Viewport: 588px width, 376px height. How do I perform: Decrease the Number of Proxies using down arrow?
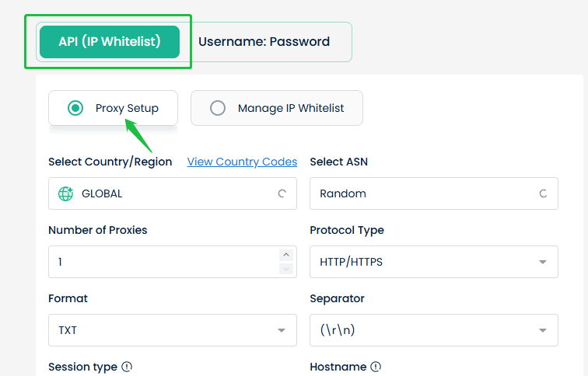point(286,269)
